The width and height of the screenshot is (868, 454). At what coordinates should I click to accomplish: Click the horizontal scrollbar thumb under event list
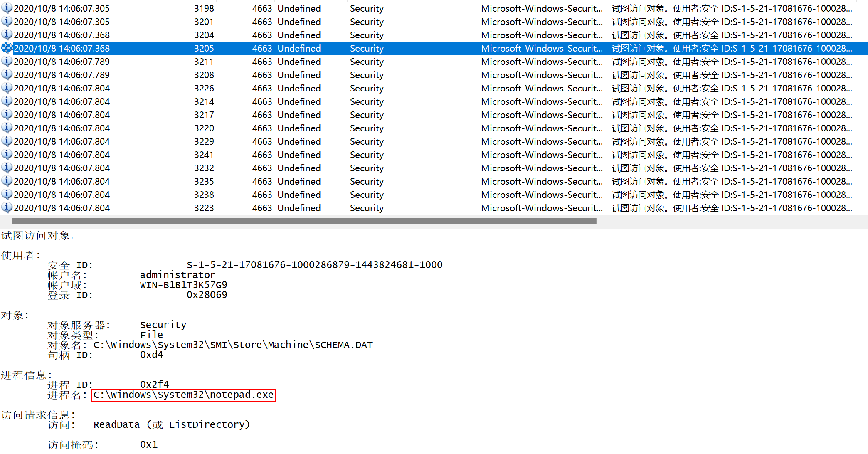point(304,221)
